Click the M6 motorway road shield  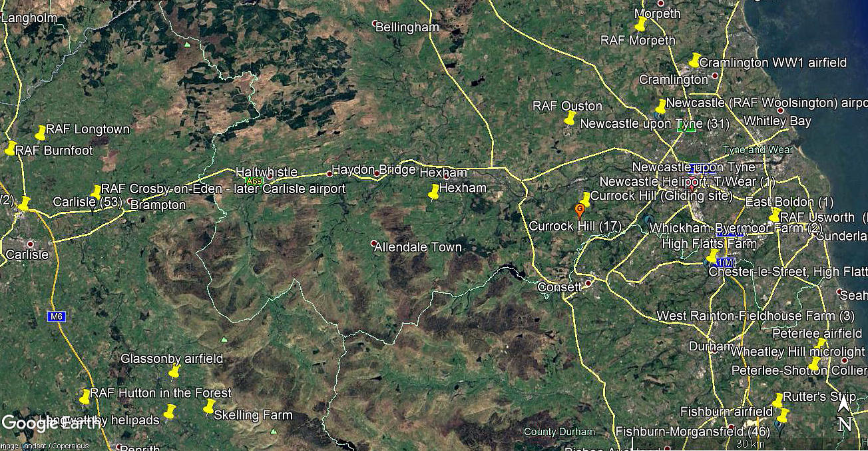point(57,316)
